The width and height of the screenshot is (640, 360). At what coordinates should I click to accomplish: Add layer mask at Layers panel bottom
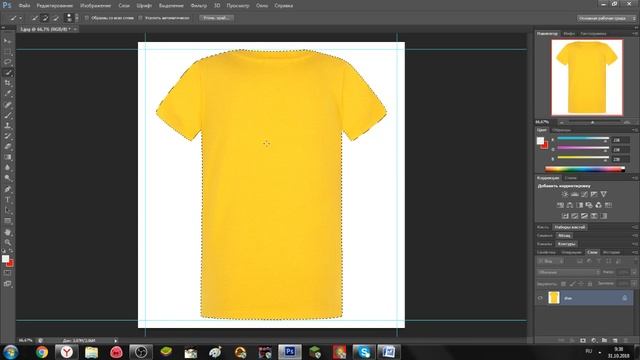click(583, 340)
